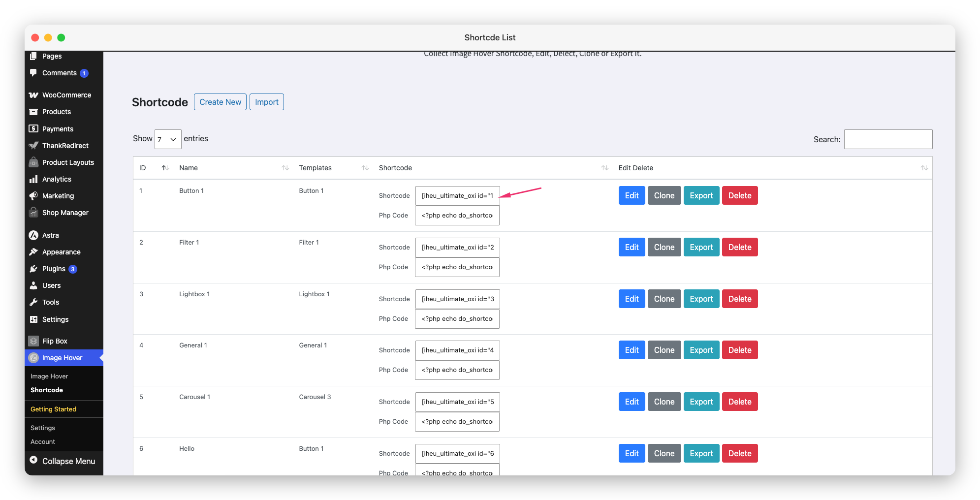Open Getting Started submenu item
This screenshot has width=980, height=500.
click(x=54, y=409)
